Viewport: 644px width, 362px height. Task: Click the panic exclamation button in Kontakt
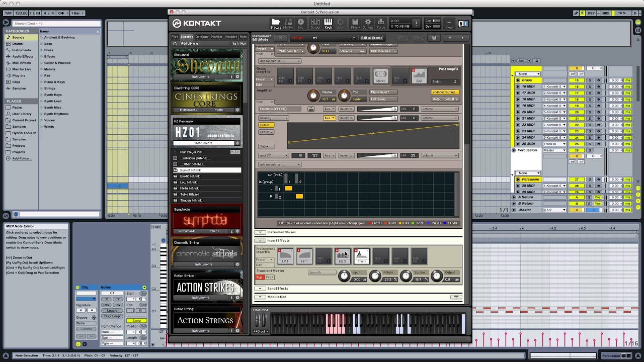tap(416, 23)
